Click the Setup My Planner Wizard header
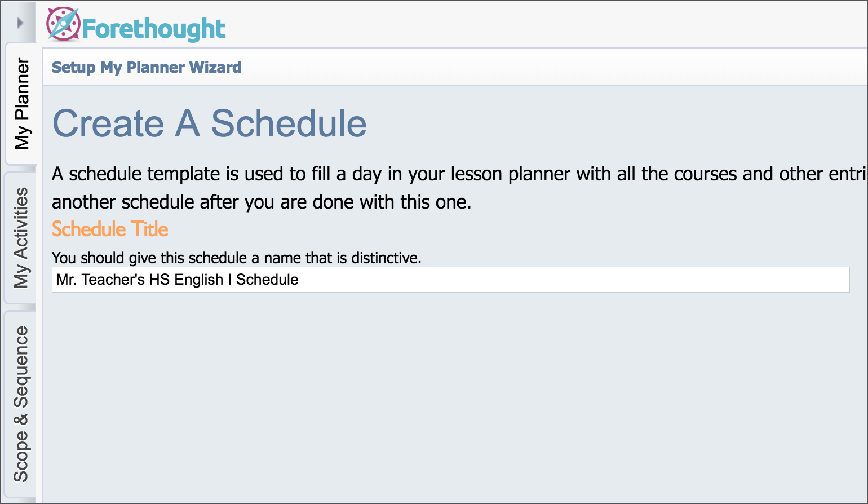Viewport: 868px width, 504px height. [x=147, y=68]
